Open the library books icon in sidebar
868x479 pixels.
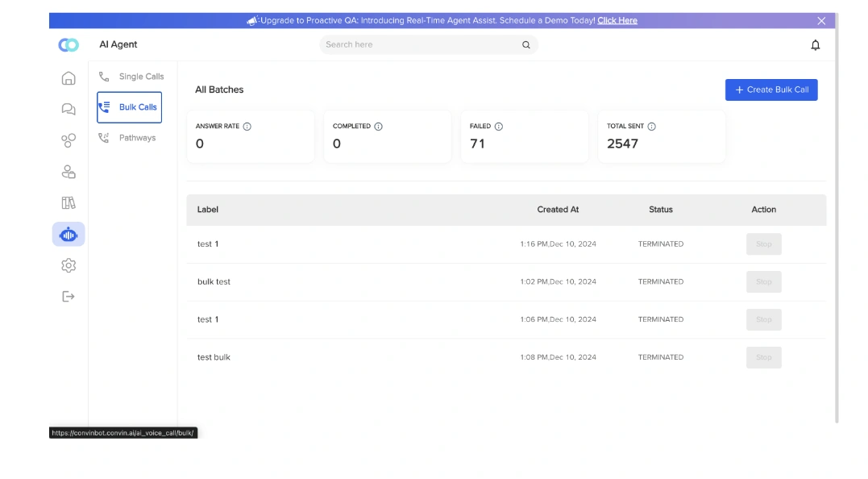click(69, 202)
